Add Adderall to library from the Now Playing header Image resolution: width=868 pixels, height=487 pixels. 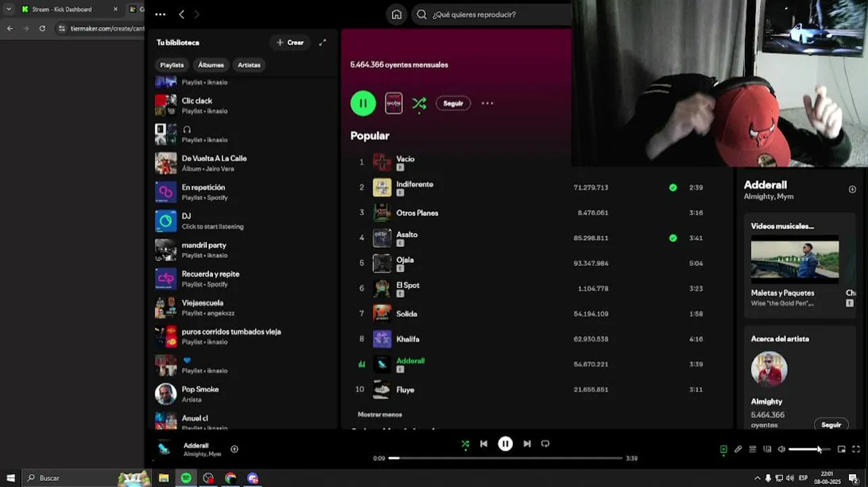[852, 189]
